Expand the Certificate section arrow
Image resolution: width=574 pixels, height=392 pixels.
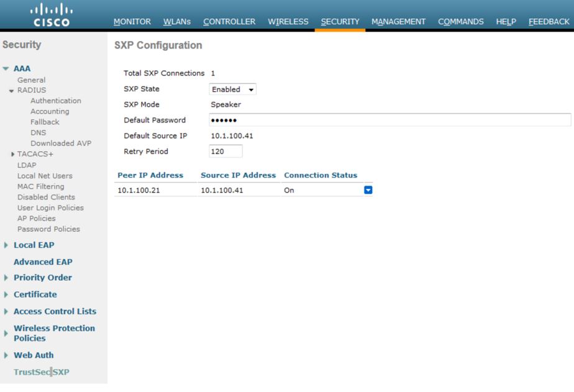6,294
